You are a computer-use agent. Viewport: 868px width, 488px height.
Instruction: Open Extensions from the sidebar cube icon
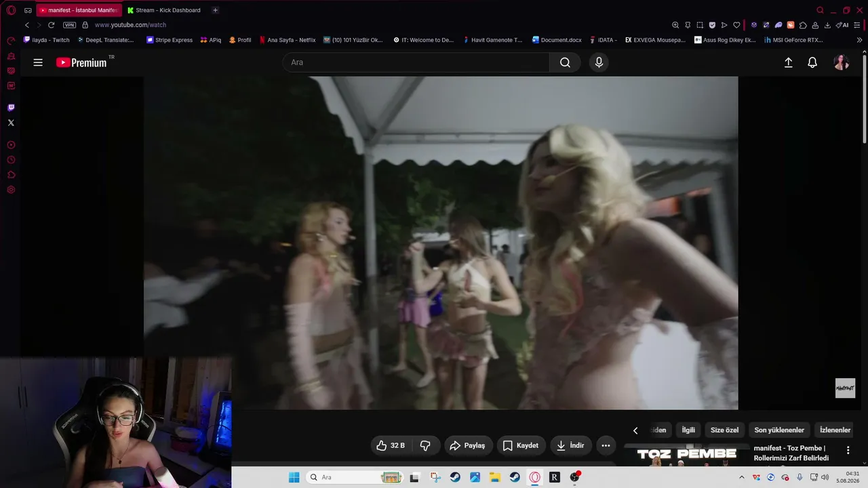tap(11, 175)
